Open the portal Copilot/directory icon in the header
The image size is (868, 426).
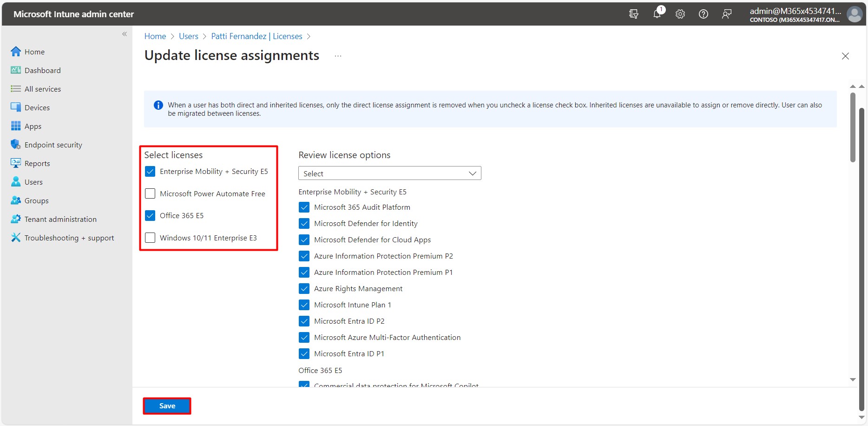coord(634,14)
